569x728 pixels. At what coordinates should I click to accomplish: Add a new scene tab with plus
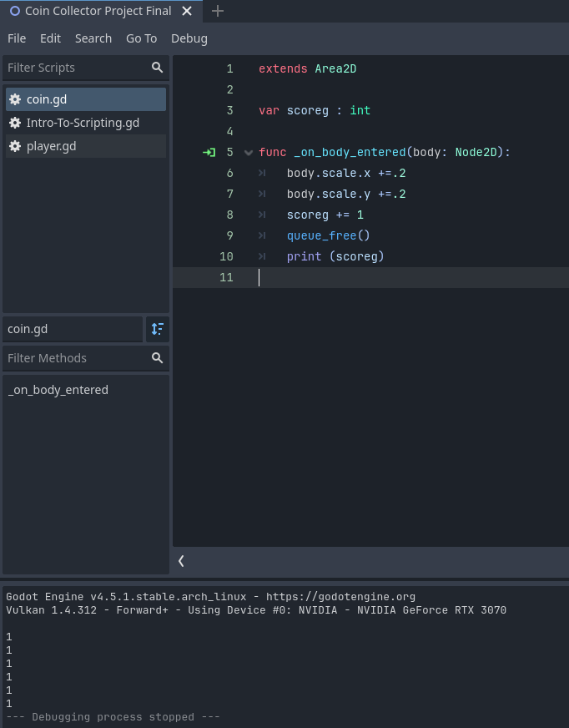tap(217, 11)
